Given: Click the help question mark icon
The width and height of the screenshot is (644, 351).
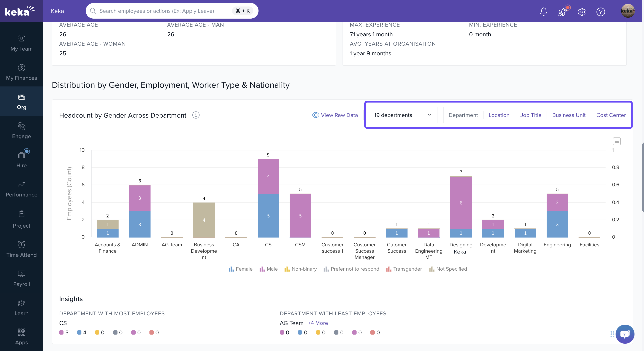Looking at the screenshot, I should coord(601,11).
